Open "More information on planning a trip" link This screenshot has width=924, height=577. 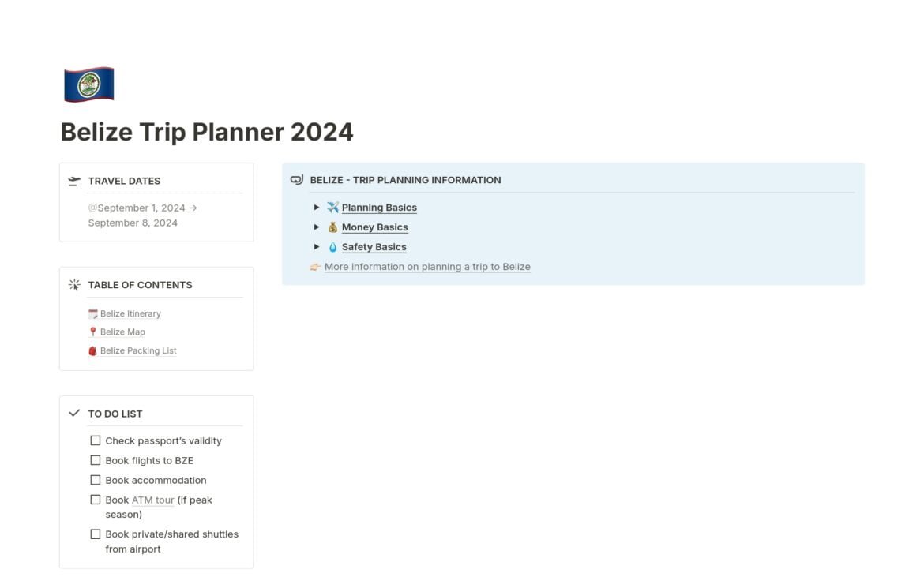click(x=427, y=267)
